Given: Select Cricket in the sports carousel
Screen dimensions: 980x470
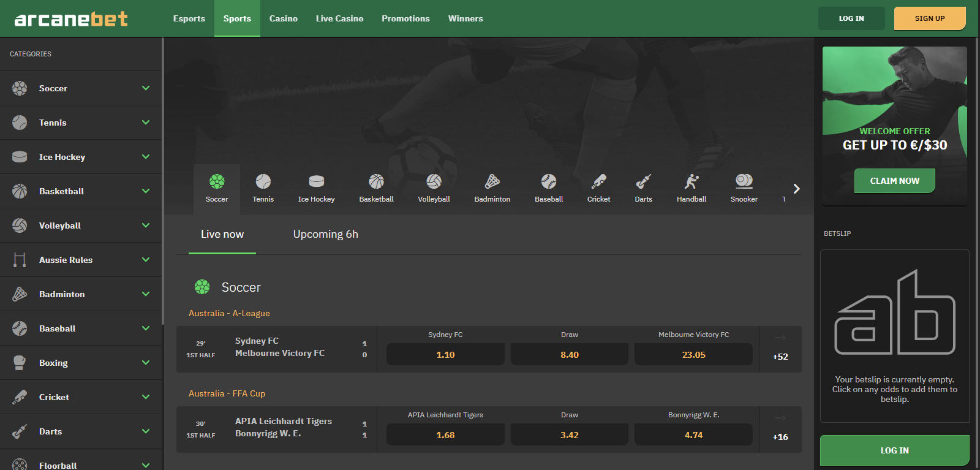Looking at the screenshot, I should (599, 189).
